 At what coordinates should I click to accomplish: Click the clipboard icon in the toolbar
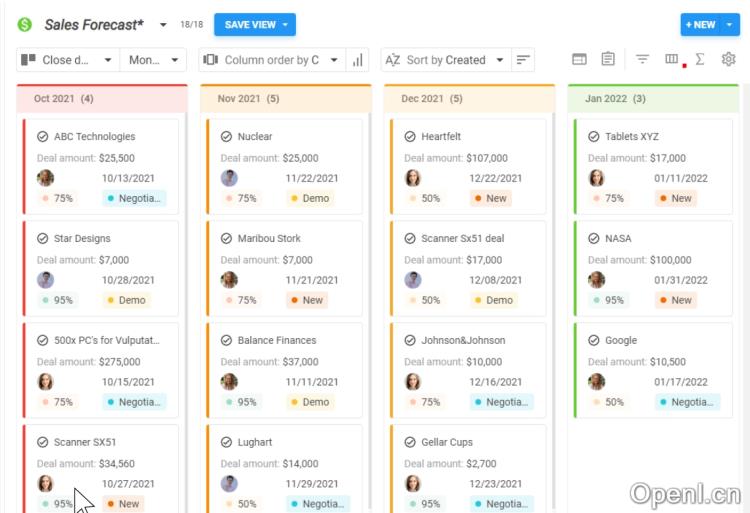click(608, 60)
